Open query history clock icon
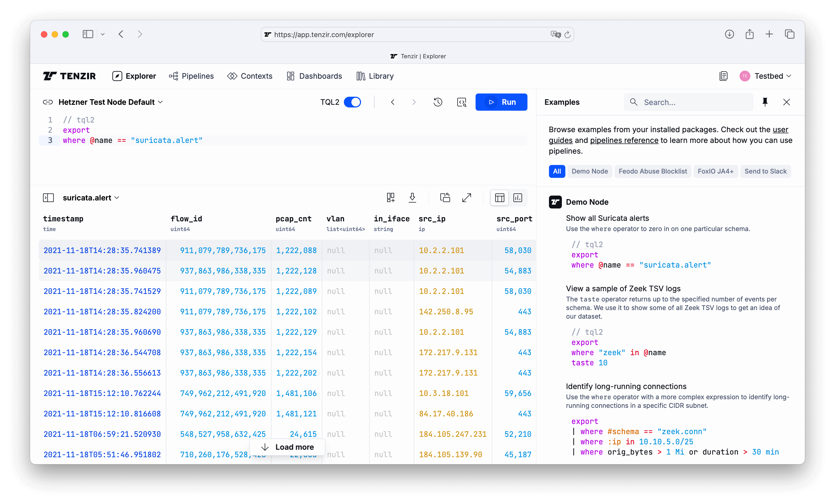Image resolution: width=835 pixels, height=504 pixels. pos(438,102)
